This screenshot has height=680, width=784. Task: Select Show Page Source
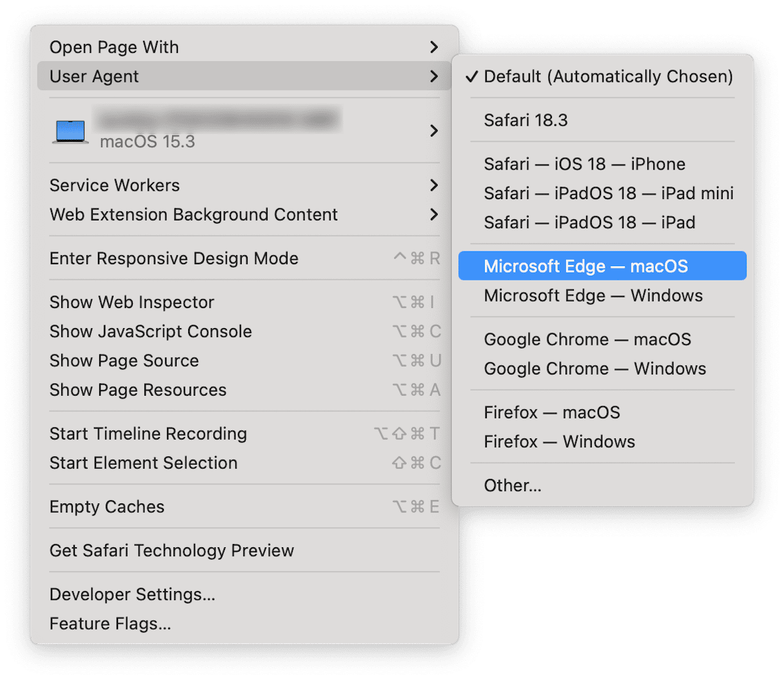coord(244,360)
